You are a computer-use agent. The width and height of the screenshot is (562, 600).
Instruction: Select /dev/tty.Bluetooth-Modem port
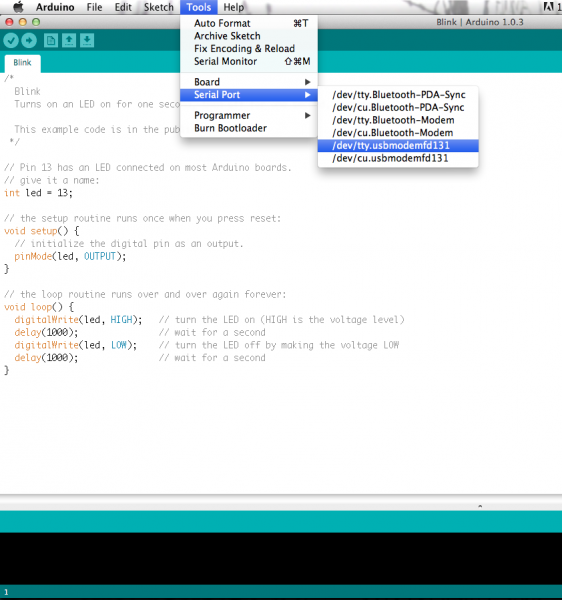[x=398, y=120]
